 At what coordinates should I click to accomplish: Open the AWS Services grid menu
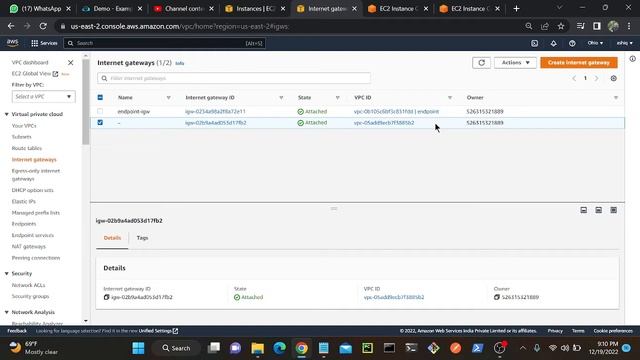pyautogui.click(x=44, y=43)
